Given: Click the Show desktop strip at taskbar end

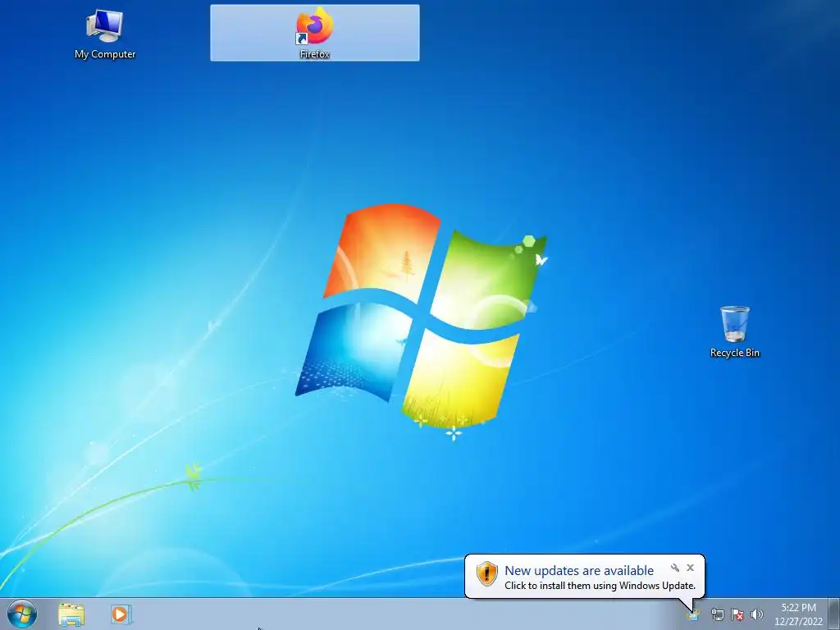Looking at the screenshot, I should pos(834,614).
